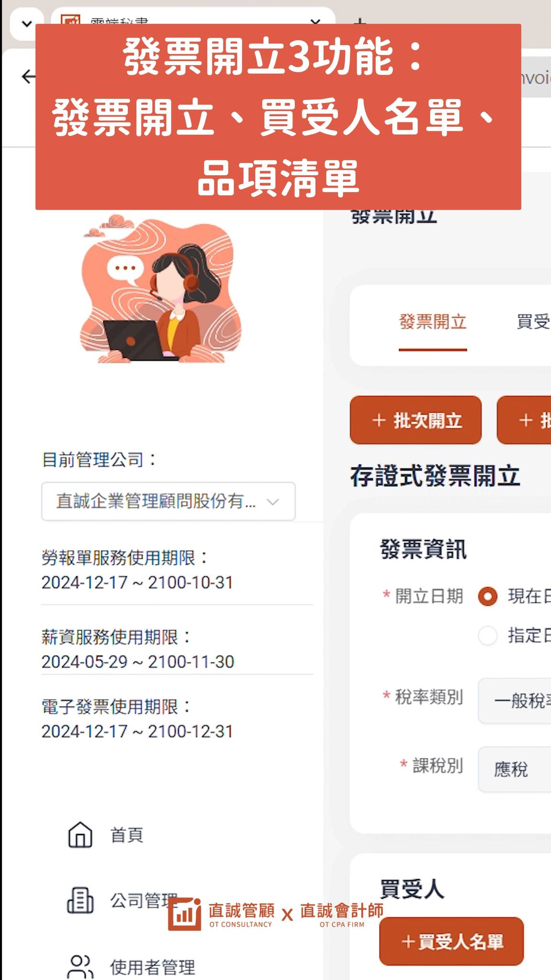
Task: Switch to the 發票開立 tab
Action: 433,322
